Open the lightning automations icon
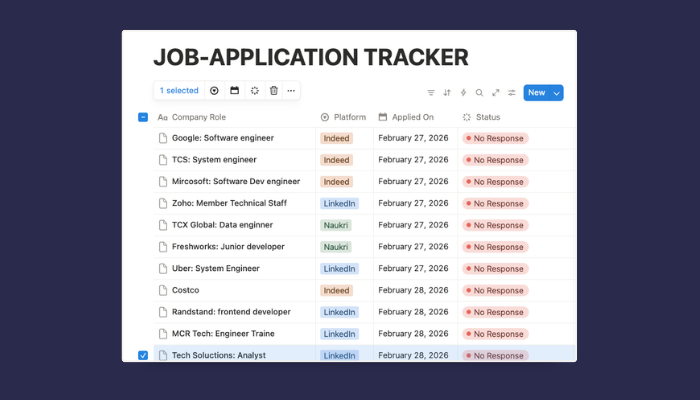 coord(463,93)
